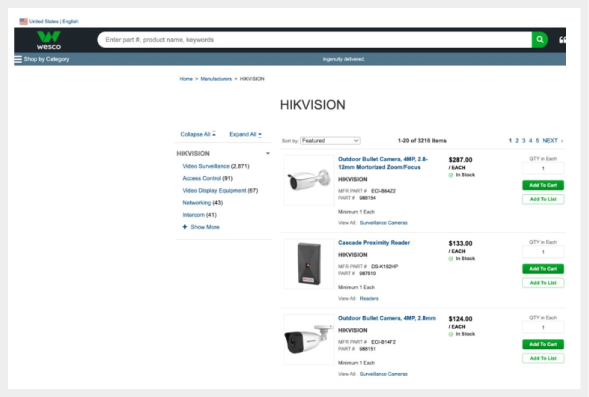Add Cascade Proximity Reader to list
589x397 pixels.
(543, 282)
